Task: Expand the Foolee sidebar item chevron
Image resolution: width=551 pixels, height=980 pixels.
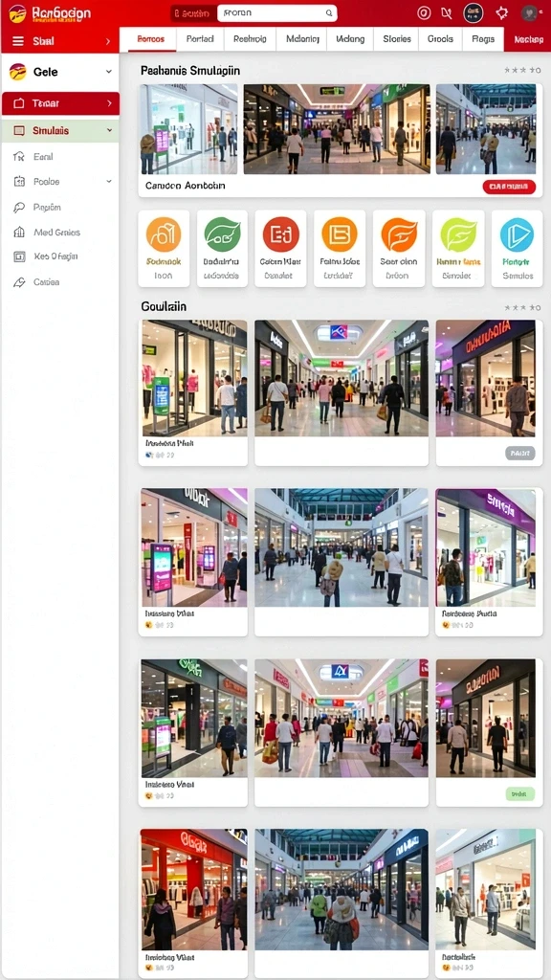Action: [109, 181]
